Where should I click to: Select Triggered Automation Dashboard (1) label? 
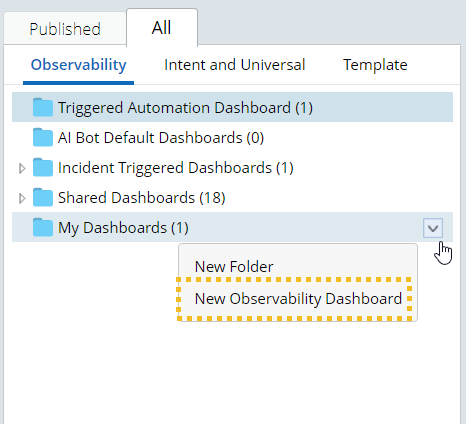tap(185, 108)
